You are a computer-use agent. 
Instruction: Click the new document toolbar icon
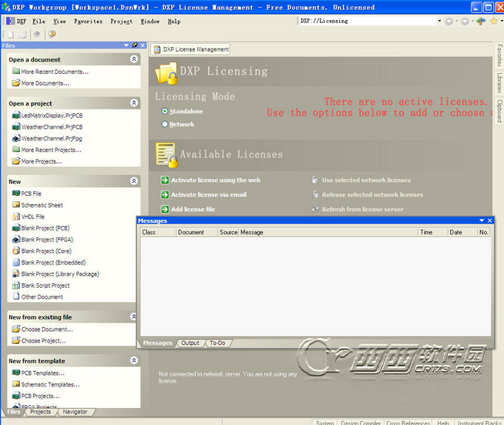pyautogui.click(x=11, y=35)
